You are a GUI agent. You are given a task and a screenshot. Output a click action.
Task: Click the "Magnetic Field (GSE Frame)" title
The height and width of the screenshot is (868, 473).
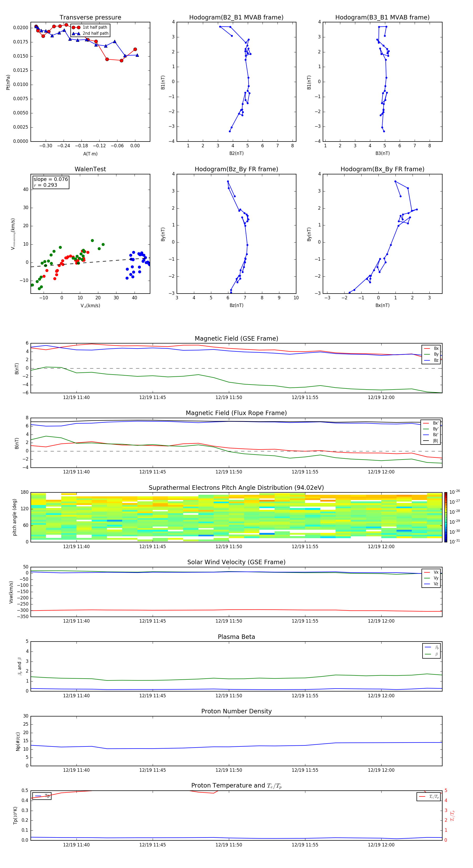click(x=236, y=339)
